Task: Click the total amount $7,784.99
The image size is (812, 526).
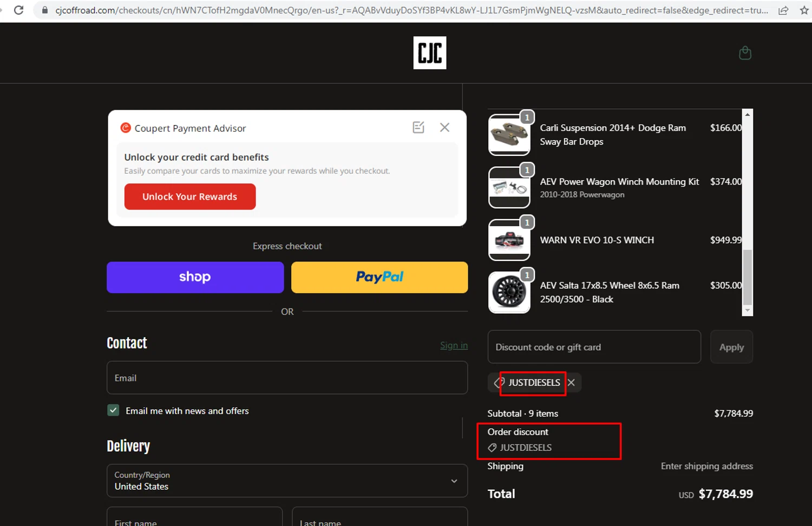Action: 726,494
